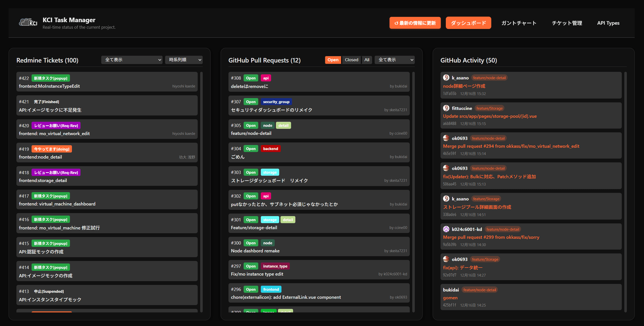Screen dimensions: 644x326
Task: Open the 時系列順 sort dropdown
Action: 184,60
